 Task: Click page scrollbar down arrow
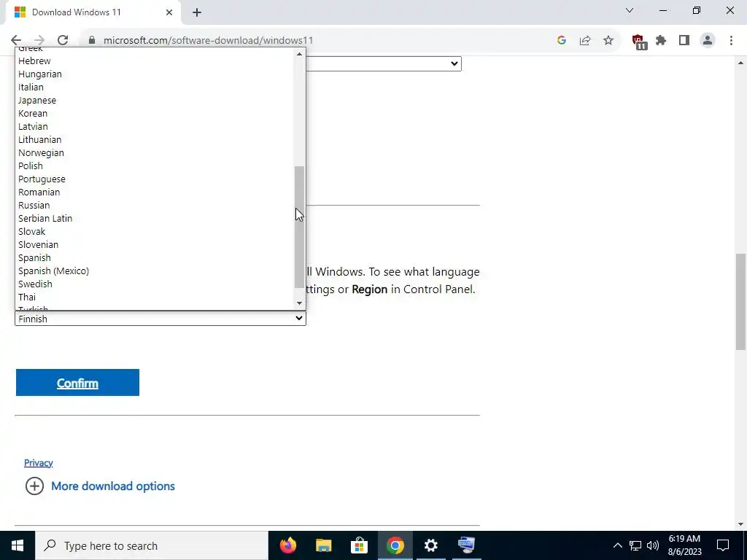(x=740, y=524)
